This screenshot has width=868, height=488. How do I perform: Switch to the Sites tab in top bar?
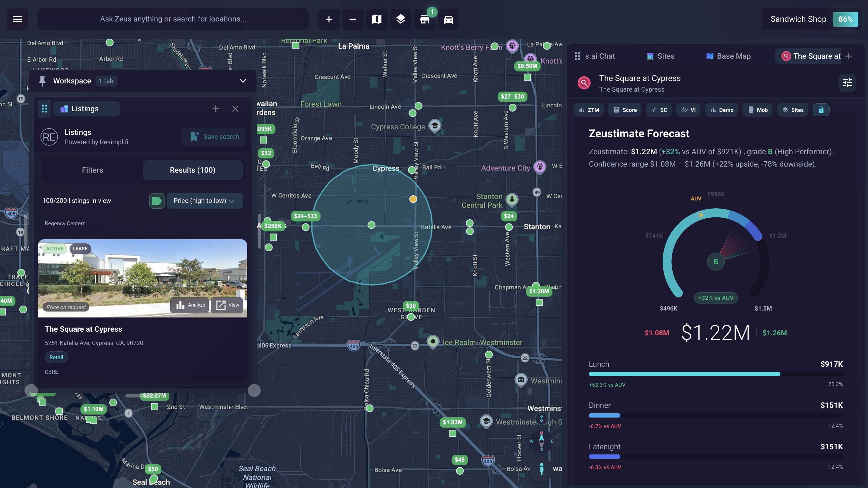click(x=661, y=56)
